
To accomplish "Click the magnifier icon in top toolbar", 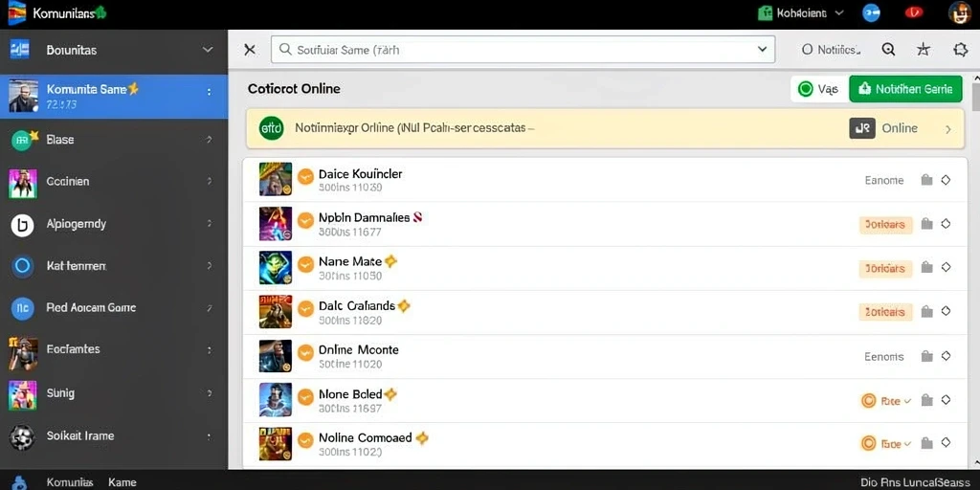I will pyautogui.click(x=888, y=50).
